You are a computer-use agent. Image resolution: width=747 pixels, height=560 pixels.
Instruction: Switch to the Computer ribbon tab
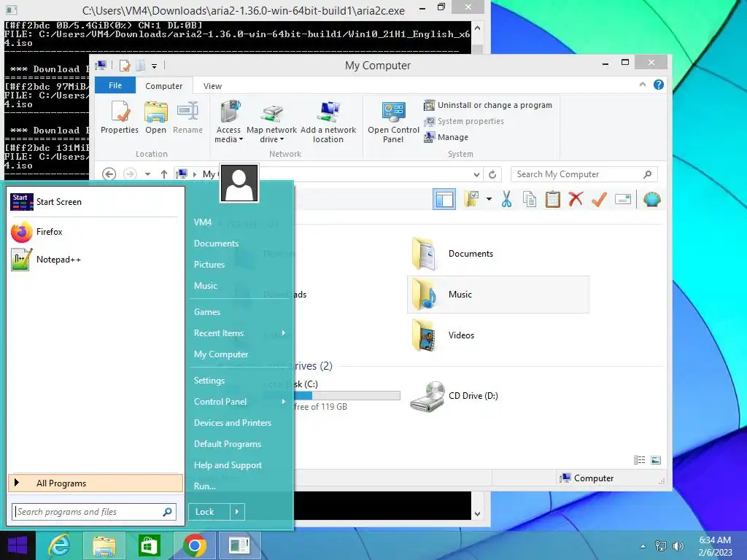coord(164,86)
